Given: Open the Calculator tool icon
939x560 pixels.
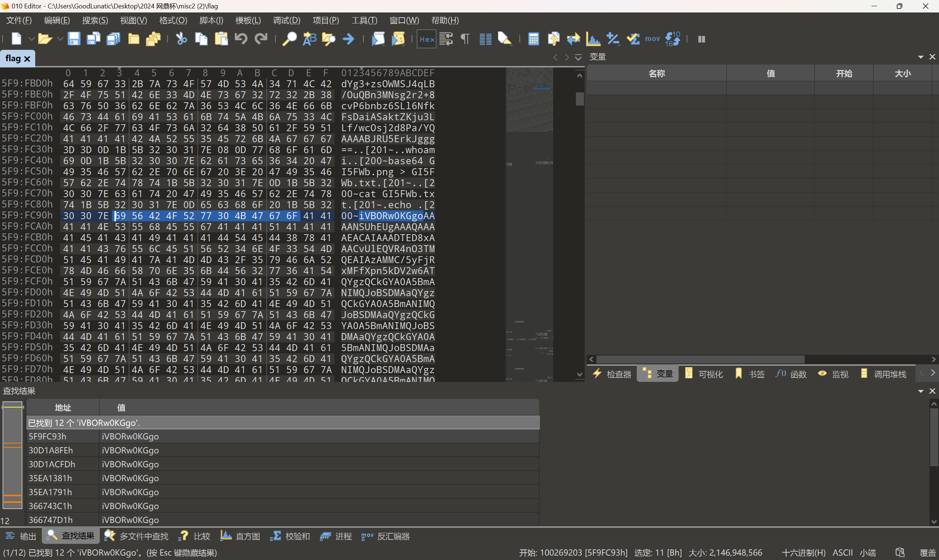Looking at the screenshot, I should tap(533, 39).
